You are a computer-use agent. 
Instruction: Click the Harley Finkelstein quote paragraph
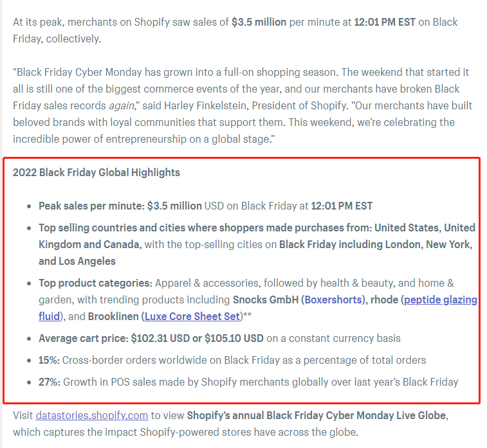243,105
